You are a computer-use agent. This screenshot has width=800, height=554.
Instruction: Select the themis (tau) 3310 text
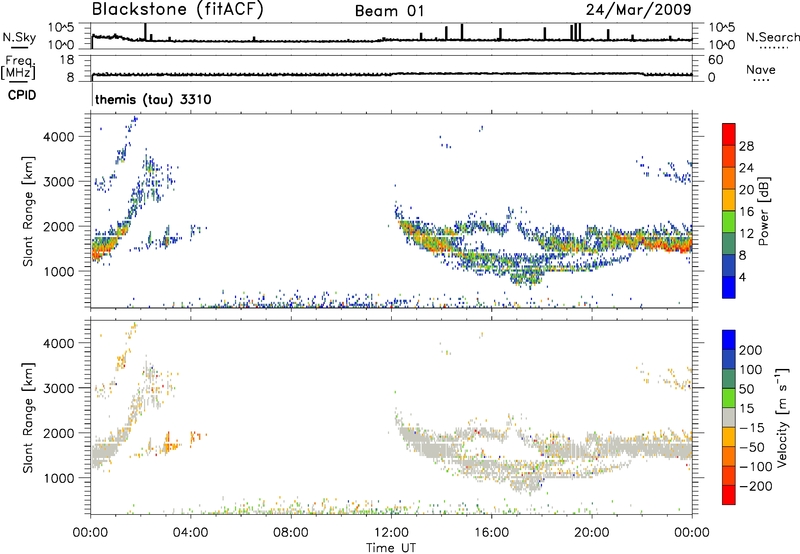153,99
